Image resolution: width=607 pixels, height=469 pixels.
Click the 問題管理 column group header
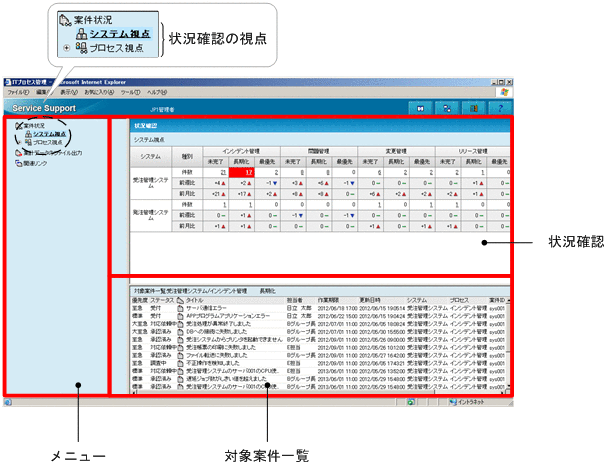[319, 151]
